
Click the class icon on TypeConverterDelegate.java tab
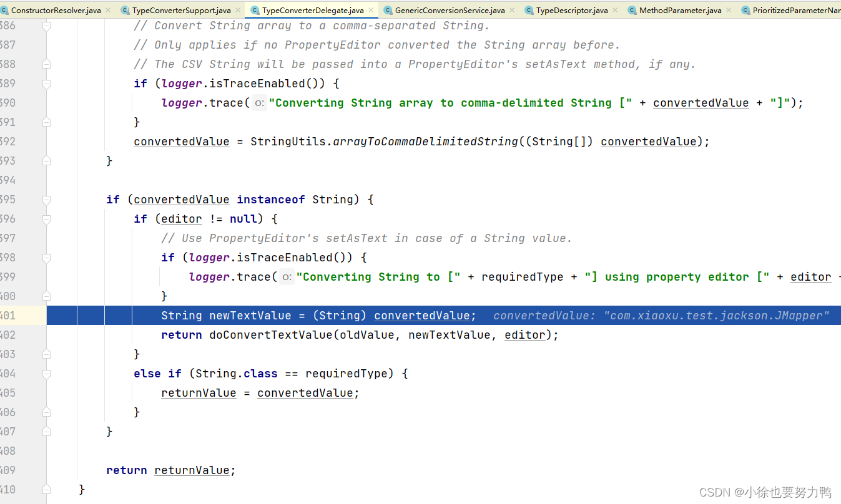point(255,11)
